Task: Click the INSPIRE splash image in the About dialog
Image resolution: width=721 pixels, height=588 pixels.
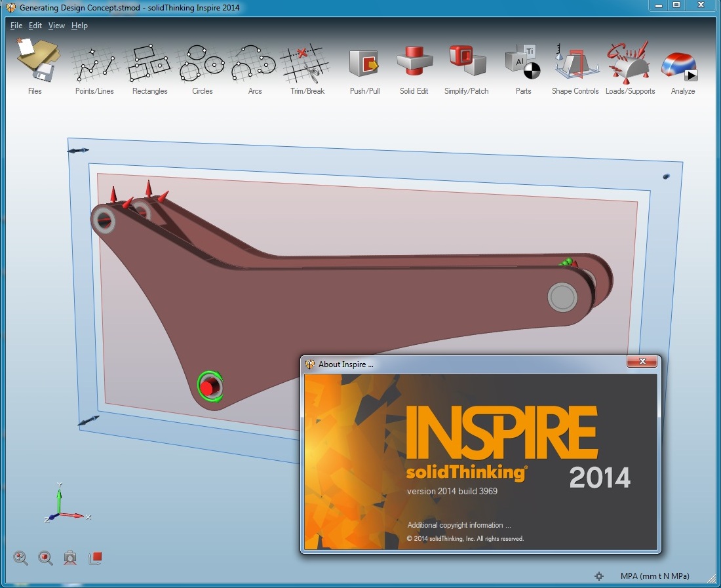Action: [480, 461]
